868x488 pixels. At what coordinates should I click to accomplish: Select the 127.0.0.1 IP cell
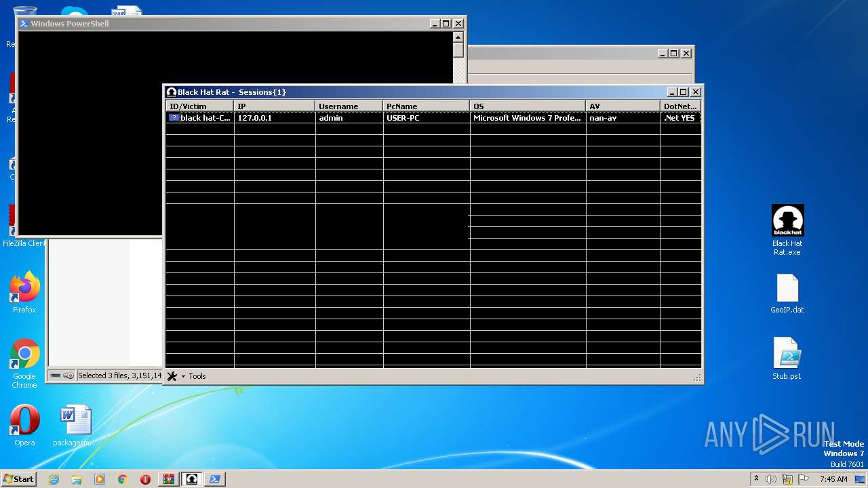[x=275, y=118]
